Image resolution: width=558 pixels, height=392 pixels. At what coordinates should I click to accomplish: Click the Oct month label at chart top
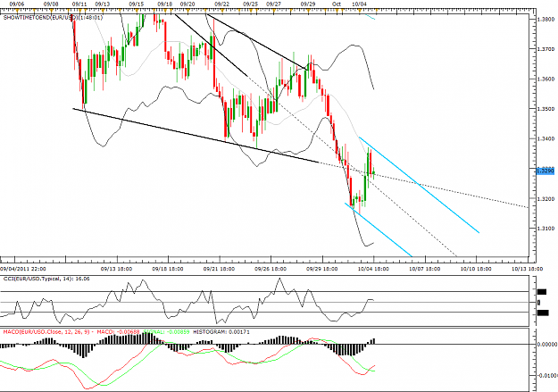(337, 4)
